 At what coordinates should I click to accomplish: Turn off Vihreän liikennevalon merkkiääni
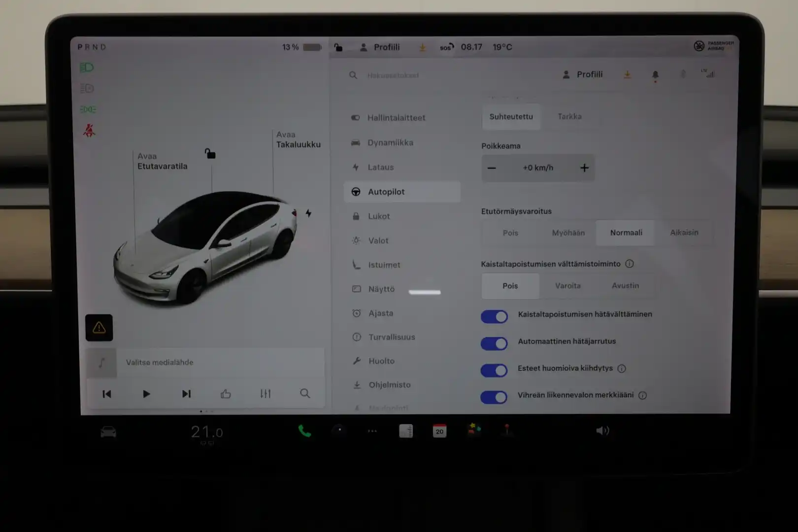494,397
